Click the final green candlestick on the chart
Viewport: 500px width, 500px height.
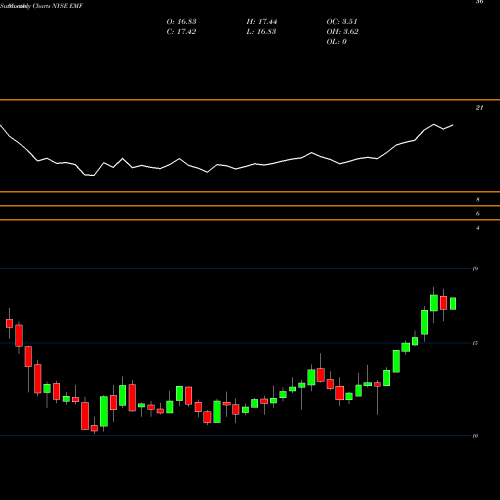[453, 304]
